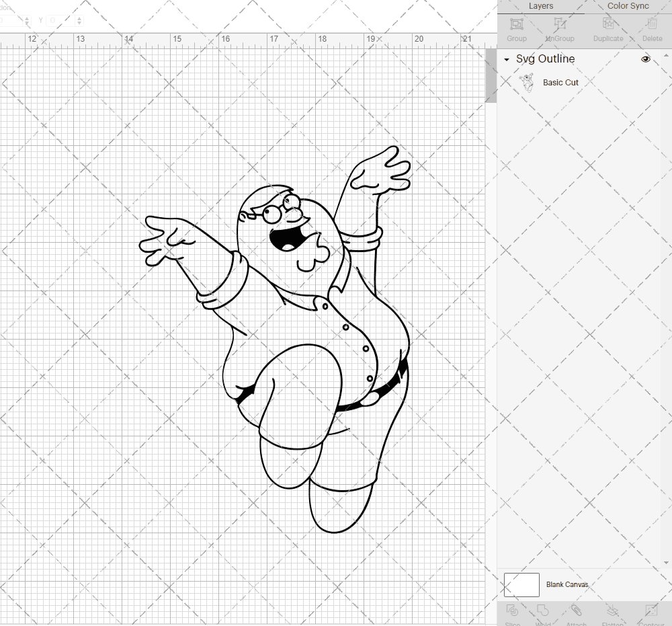Click the Y coordinate stepper up arrow

pos(79,17)
